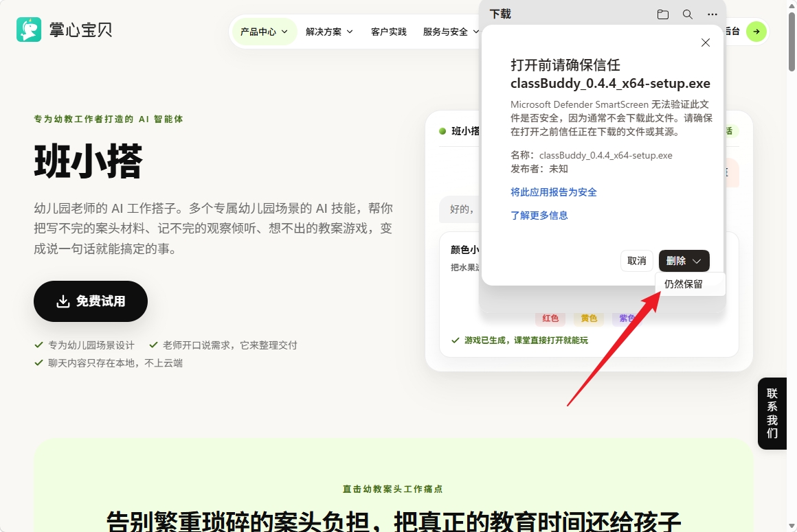Click 专为幼教工作者打造的 AI 智能体 text
797x532 pixels.
coord(109,119)
